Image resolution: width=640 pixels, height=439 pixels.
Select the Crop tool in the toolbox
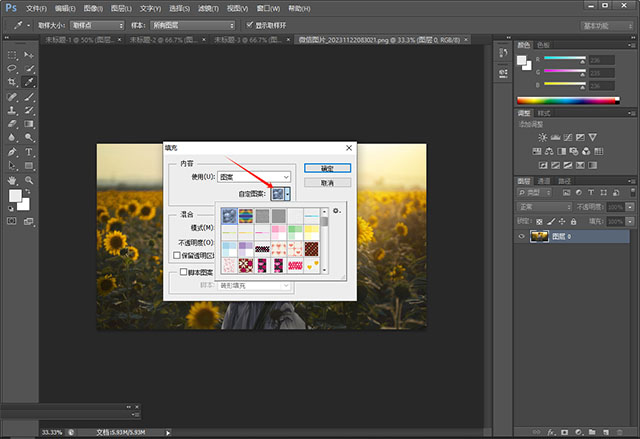11,82
